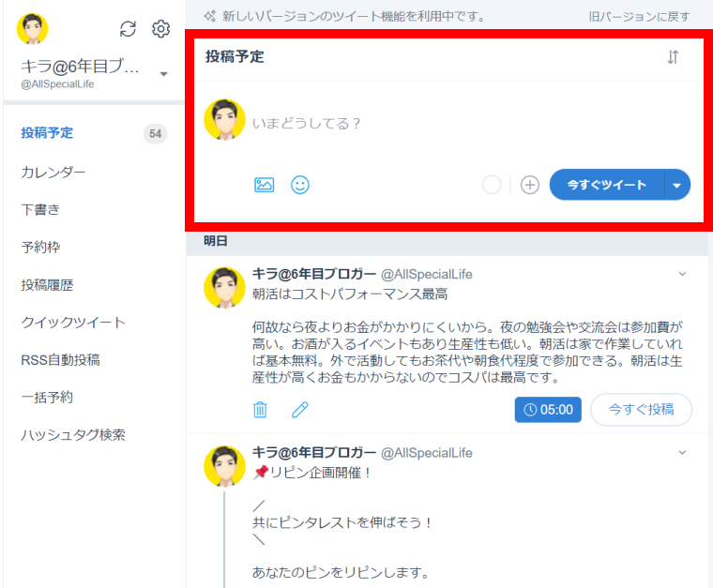
Task: Edit the 朝活 tweet with pencil icon
Action: [300, 410]
